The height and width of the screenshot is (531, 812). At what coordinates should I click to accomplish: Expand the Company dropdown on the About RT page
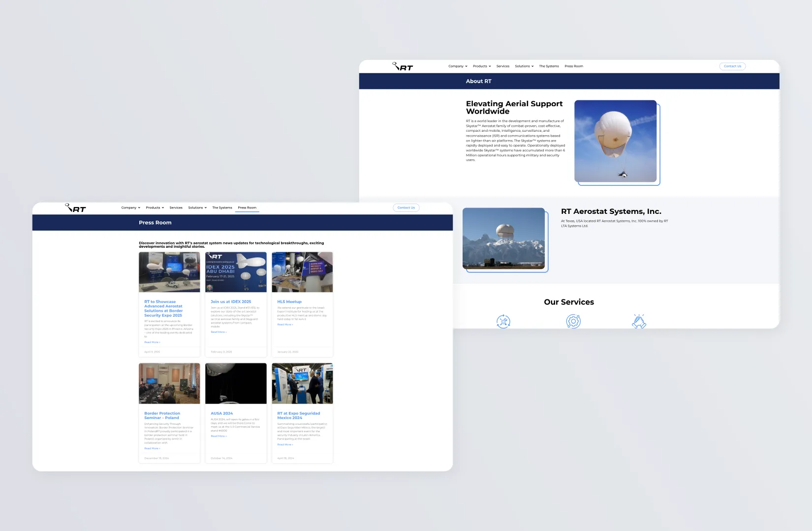[458, 66]
